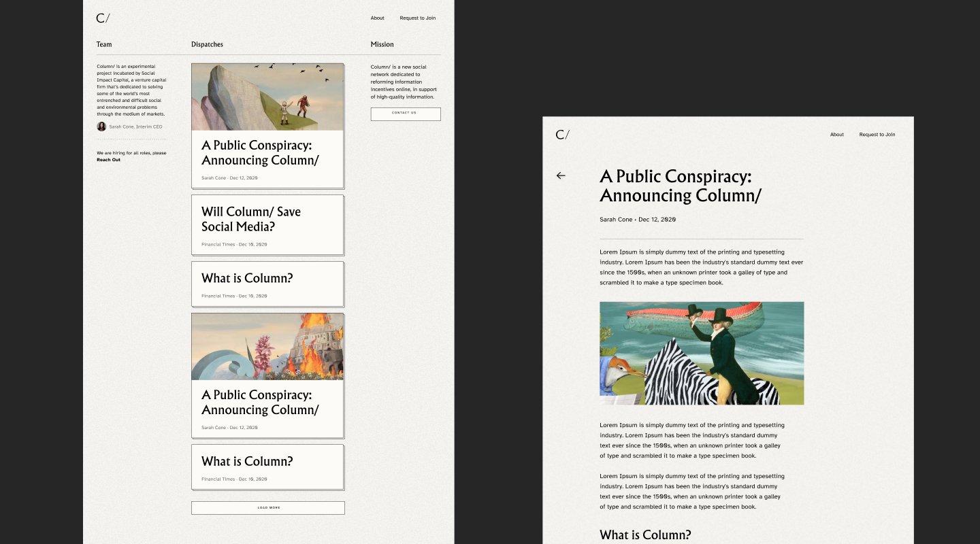This screenshot has width=980, height=544.
Task: Click Sarah Cone's avatar photo
Action: coord(101,126)
